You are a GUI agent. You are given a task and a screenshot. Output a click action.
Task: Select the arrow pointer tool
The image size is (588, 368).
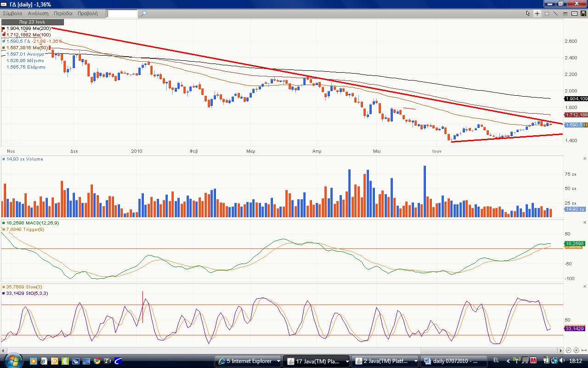pos(528,13)
